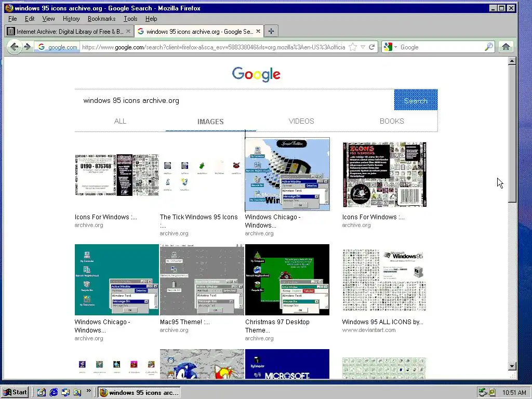Open the Sonic and Tails image thumbnail
Image resolution: width=532 pixels, height=399 pixels.
click(x=202, y=364)
